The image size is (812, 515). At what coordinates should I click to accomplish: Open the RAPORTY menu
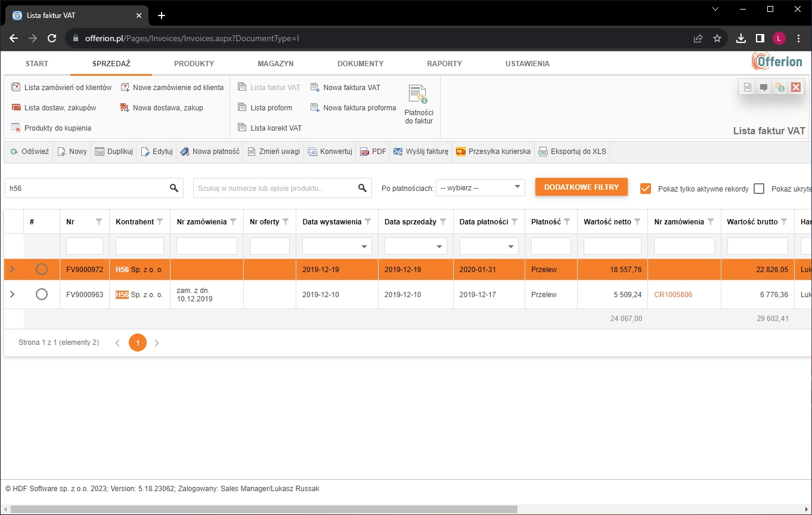tap(444, 63)
